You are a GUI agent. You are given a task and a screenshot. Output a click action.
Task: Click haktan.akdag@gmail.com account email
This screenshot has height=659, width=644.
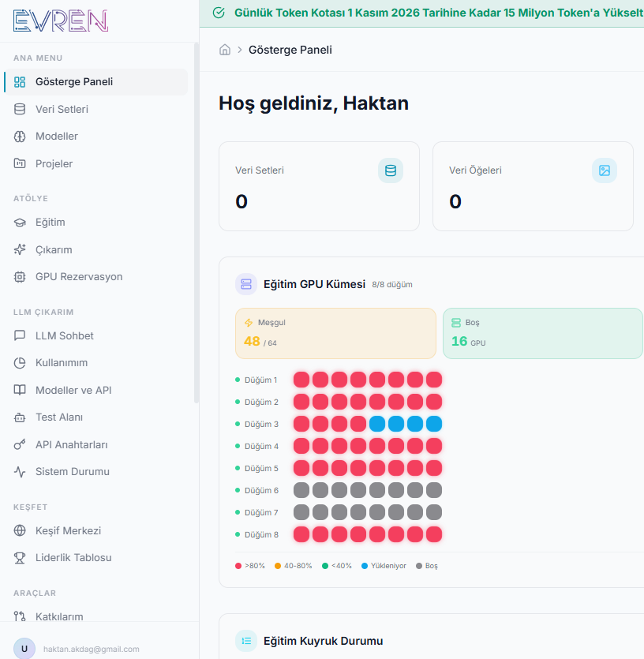coord(92,649)
